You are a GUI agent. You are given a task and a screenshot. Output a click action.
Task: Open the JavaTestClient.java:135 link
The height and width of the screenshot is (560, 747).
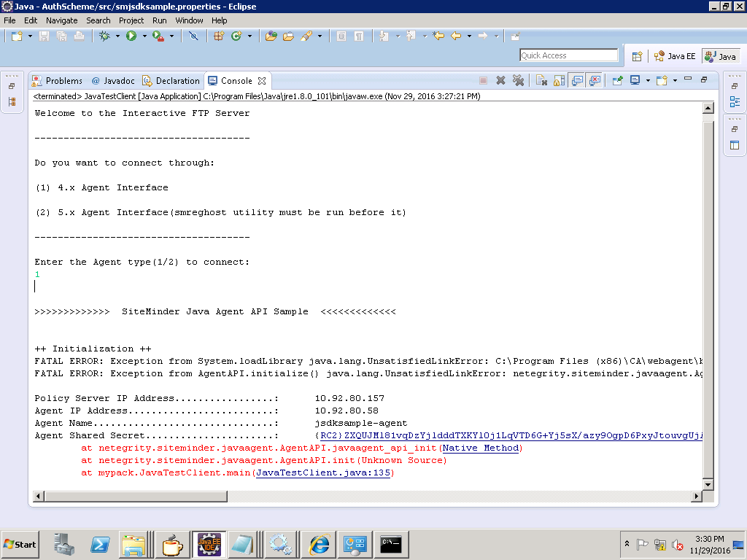(323, 472)
